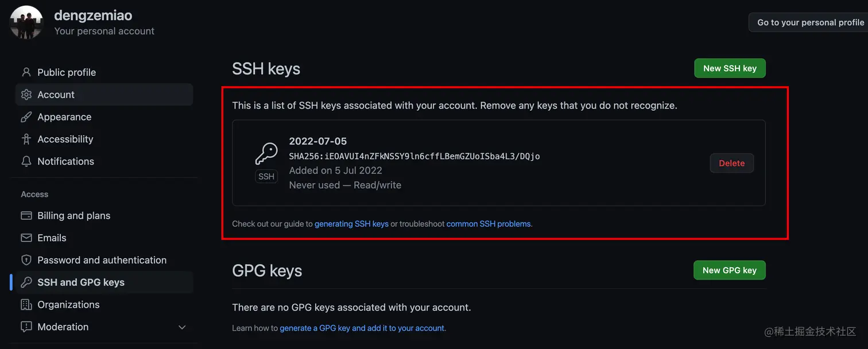This screenshot has width=868, height=349.
Task: Click the credit card icon for Billing
Action: pos(26,216)
